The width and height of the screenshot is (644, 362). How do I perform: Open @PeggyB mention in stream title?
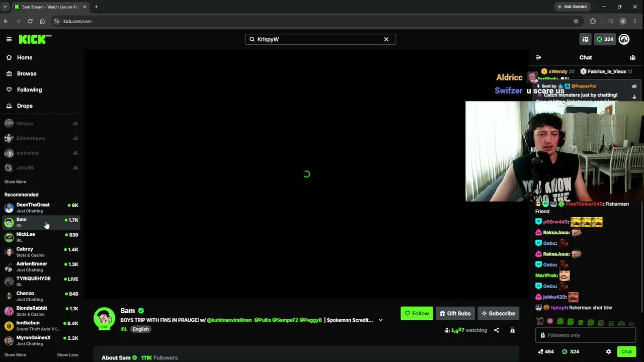(x=310, y=320)
